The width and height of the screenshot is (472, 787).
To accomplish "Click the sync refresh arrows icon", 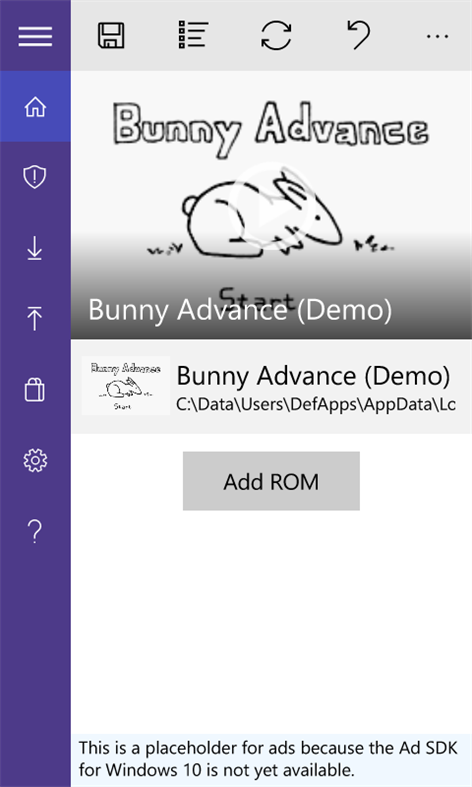I will click(276, 35).
